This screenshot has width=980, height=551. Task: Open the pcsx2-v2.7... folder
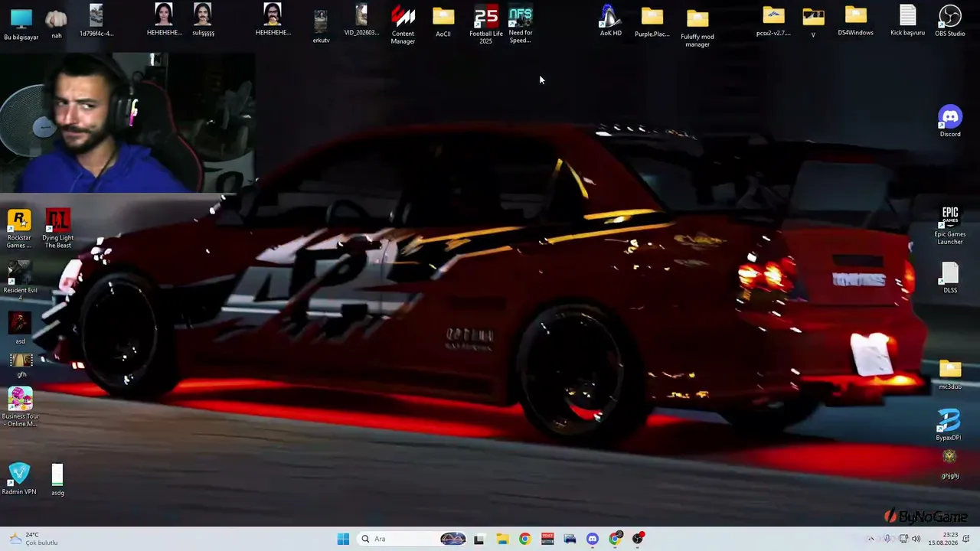[x=773, y=21]
